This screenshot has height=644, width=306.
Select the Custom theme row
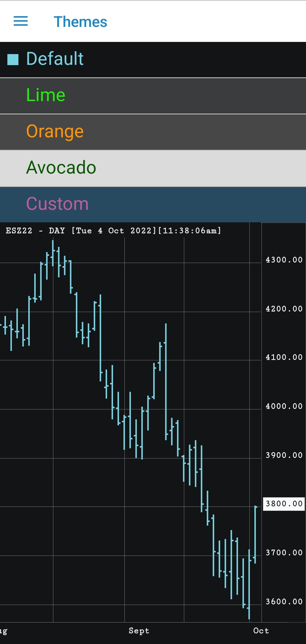[x=153, y=204]
